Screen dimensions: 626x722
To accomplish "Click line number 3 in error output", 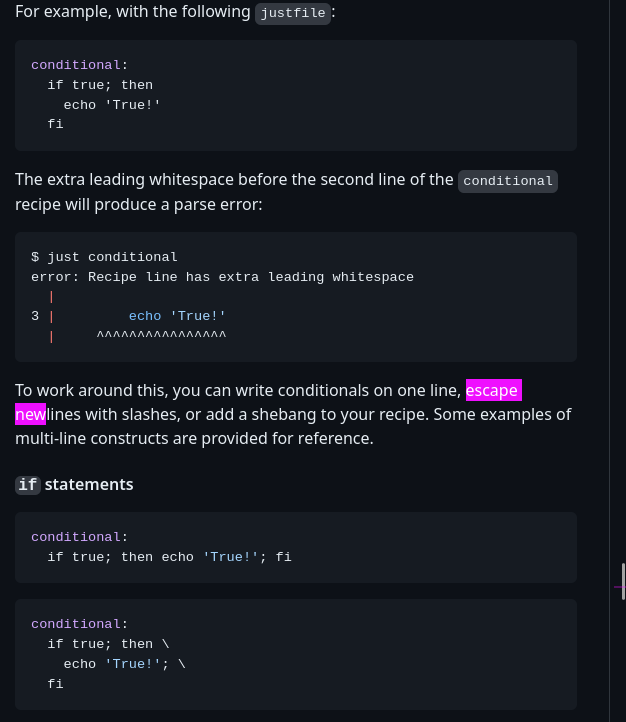I will coord(35,316).
